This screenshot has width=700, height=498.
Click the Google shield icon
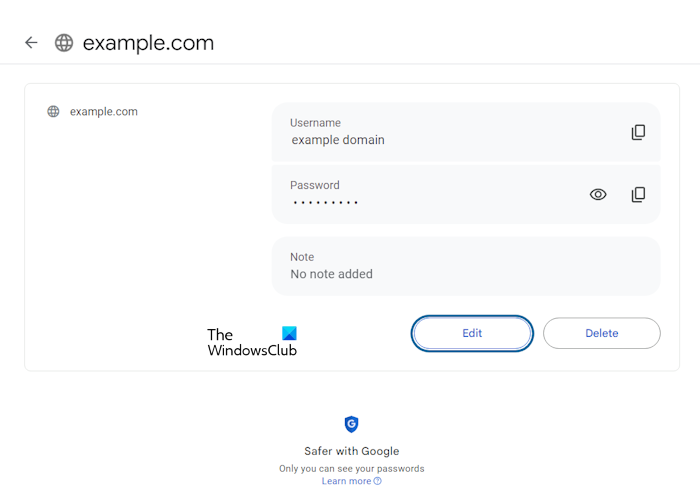[351, 424]
